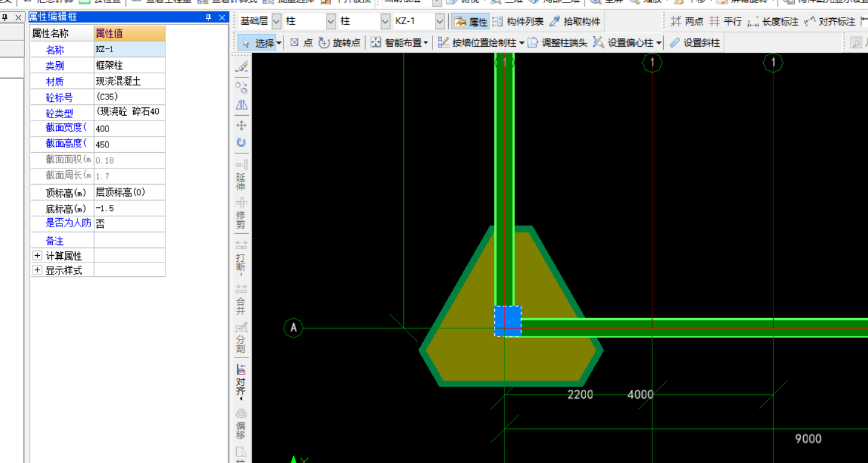Open the 按墙位置绘制柱 dropdown arrow
Screen dimensions: 868x463
[x=522, y=43]
